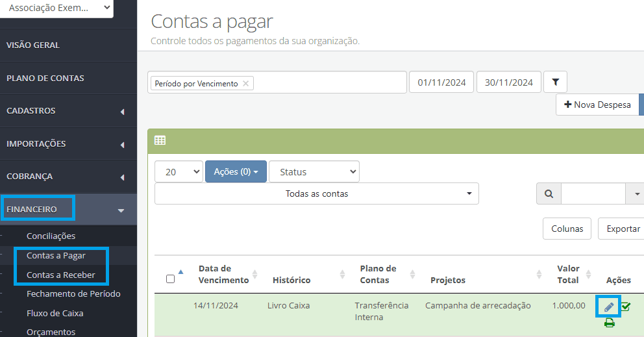Go to Fechamento de Período submenu item
This screenshot has width=644, height=337.
(x=73, y=294)
